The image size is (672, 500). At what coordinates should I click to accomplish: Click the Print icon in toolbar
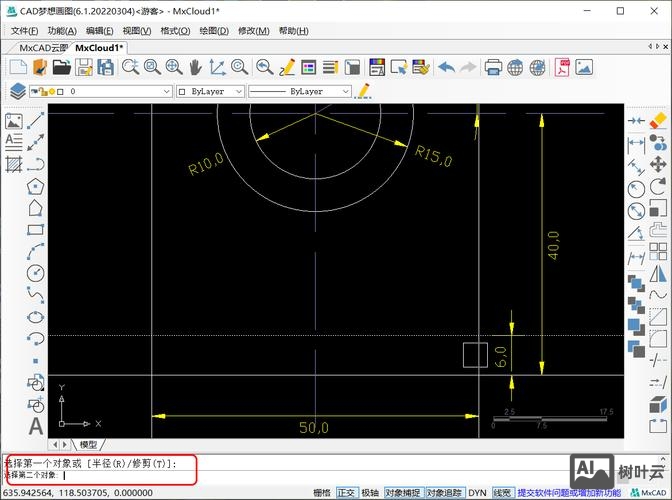[493, 68]
